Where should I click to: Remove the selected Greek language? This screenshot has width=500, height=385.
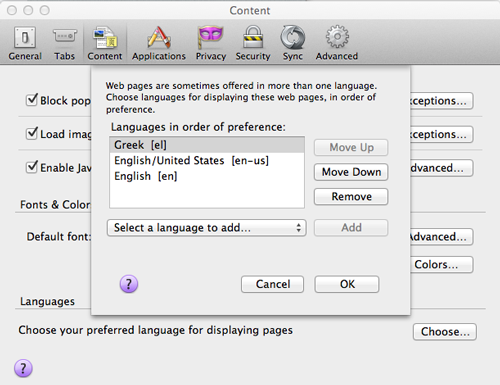[351, 197]
